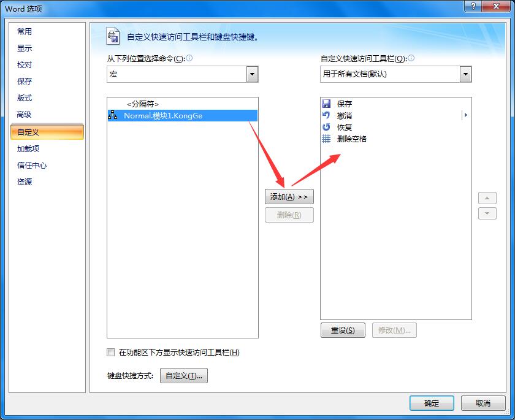Open the 宏 command source dropdown
515x420 pixels.
[x=252, y=74]
